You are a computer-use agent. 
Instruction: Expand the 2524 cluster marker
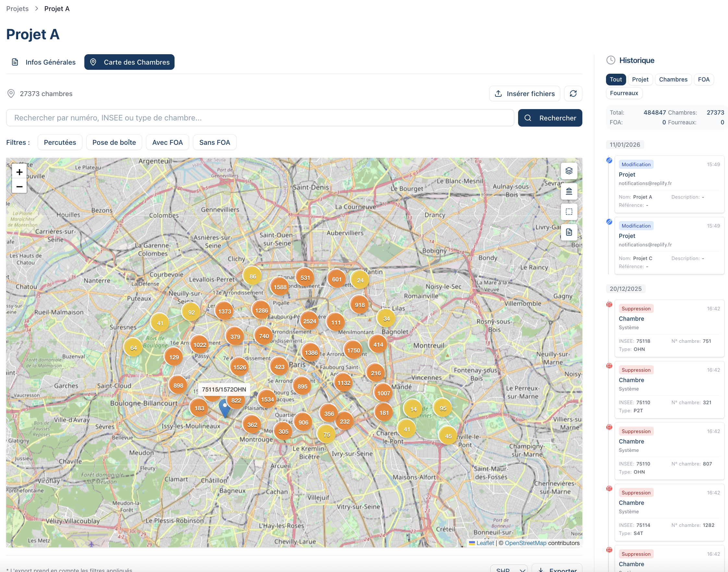(x=309, y=321)
